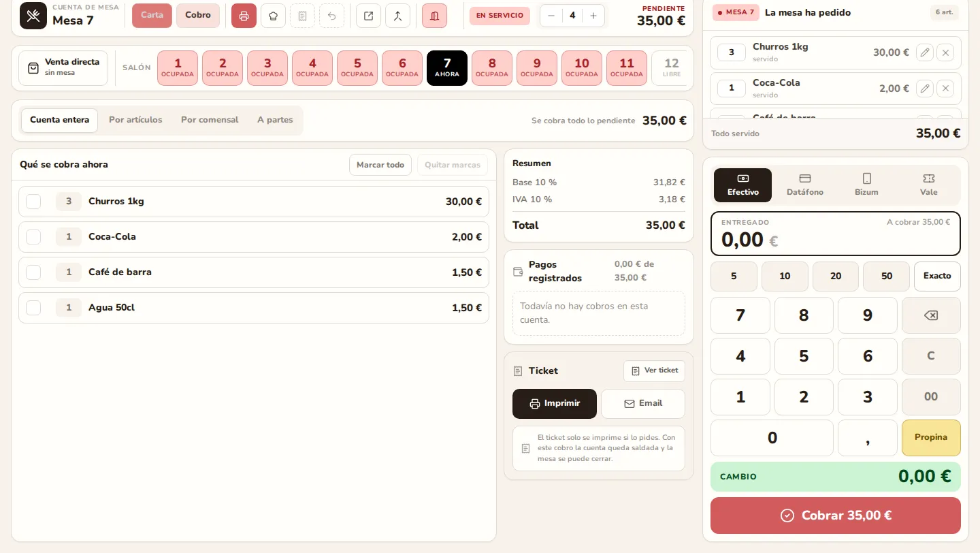980x553 pixels.
Task: Switch to Por artículos split tab
Action: pos(135,120)
